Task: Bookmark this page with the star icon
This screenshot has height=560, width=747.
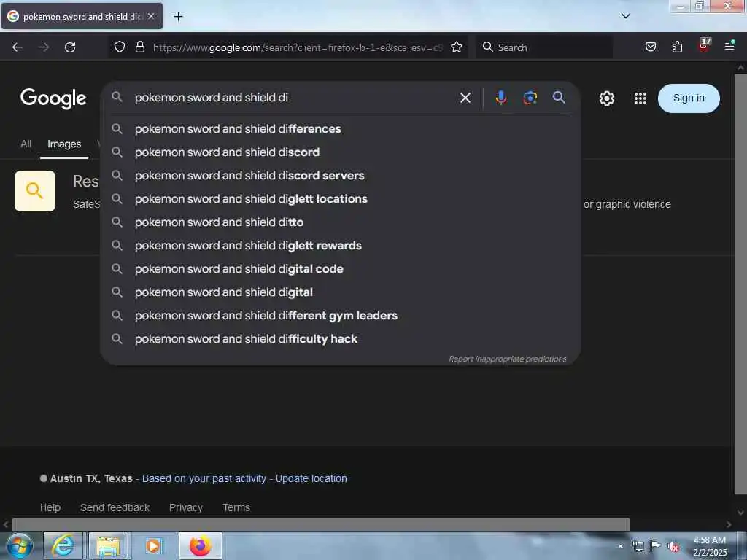Action: point(457,47)
